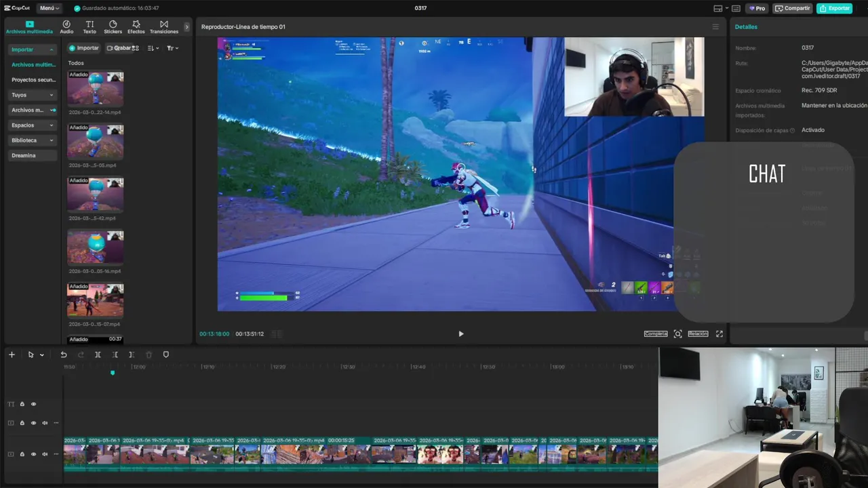868x488 pixels.
Task: Select the pointer selection tool
Action: coord(31,354)
